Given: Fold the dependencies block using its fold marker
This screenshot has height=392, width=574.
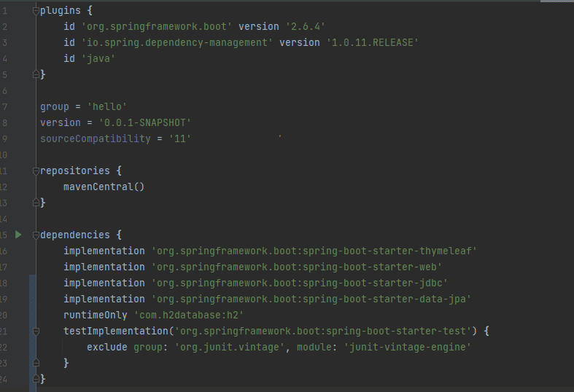Looking at the screenshot, I should pyautogui.click(x=35, y=235).
